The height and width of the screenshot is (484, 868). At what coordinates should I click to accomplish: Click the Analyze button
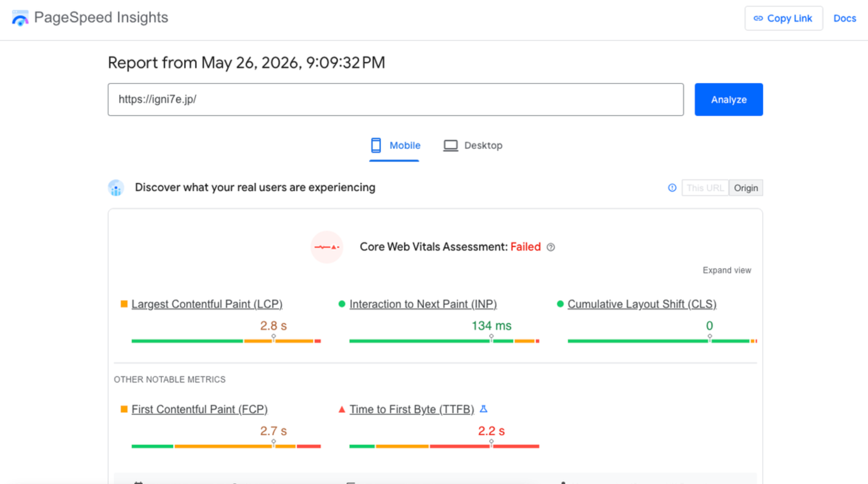pyautogui.click(x=729, y=99)
